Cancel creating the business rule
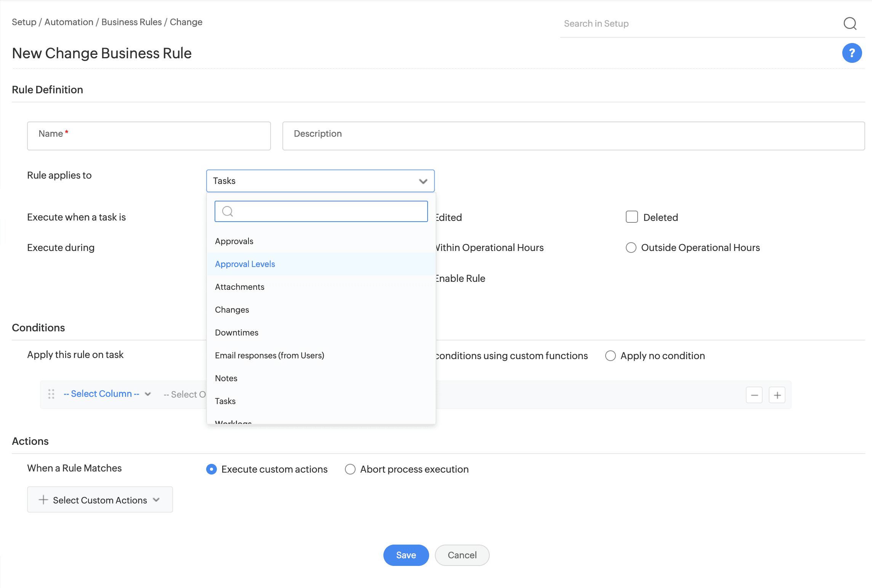The width and height of the screenshot is (872, 588). pyautogui.click(x=462, y=555)
